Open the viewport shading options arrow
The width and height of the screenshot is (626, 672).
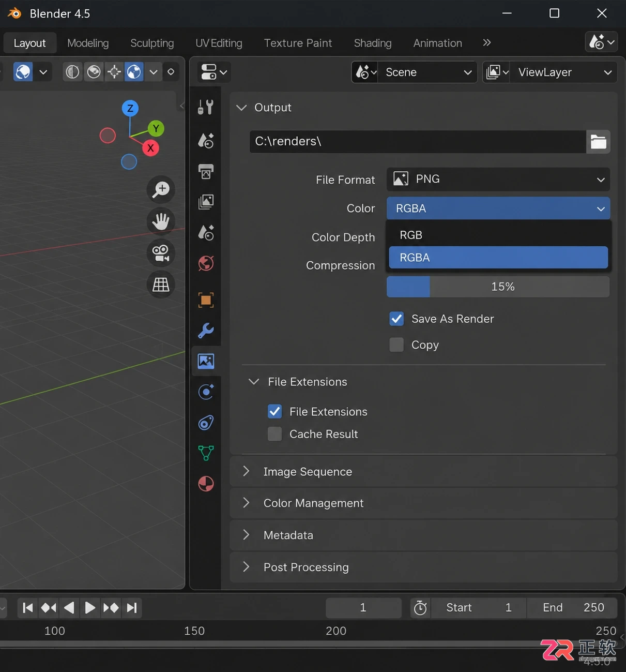[153, 72]
